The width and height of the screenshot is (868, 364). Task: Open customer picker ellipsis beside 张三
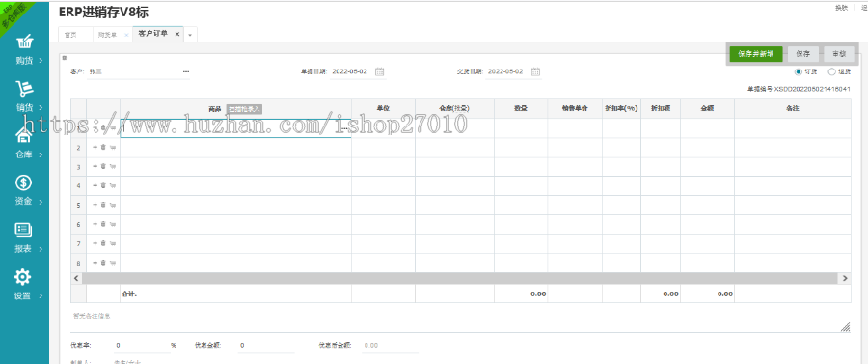(186, 71)
